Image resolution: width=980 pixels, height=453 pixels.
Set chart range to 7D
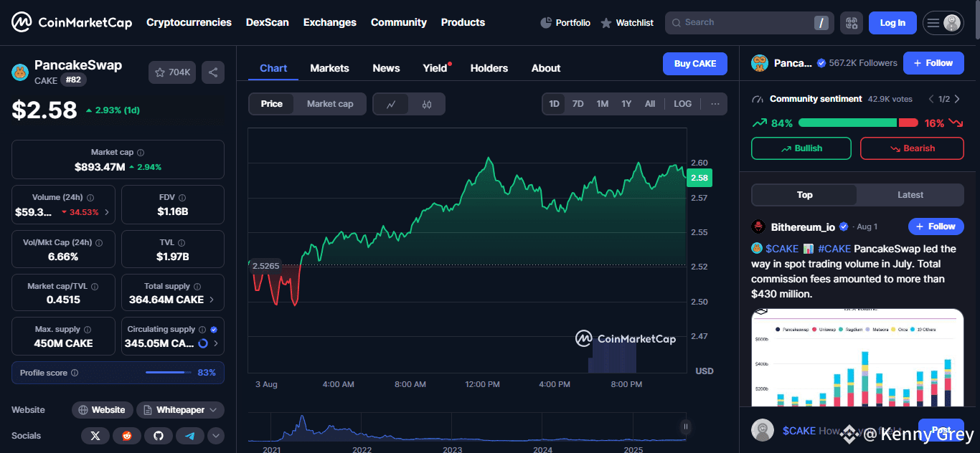[x=578, y=104]
